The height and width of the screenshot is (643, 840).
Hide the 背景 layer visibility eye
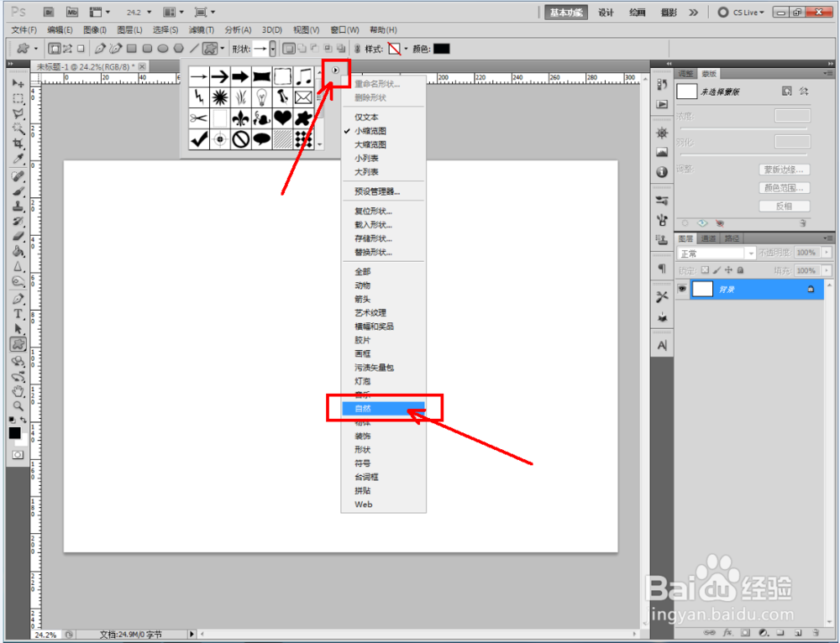click(x=682, y=289)
